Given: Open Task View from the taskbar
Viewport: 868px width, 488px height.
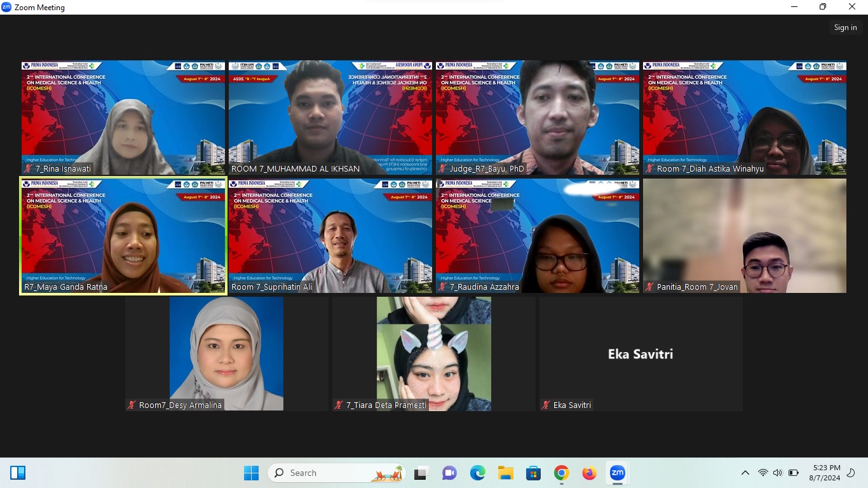Looking at the screenshot, I should [x=420, y=473].
